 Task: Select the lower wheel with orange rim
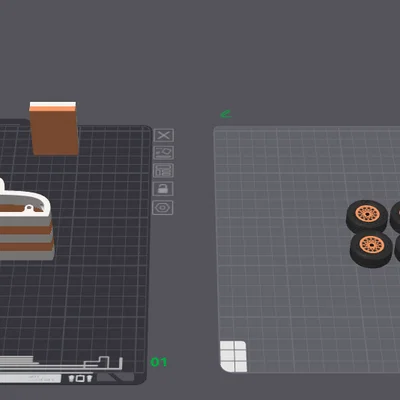tap(371, 248)
